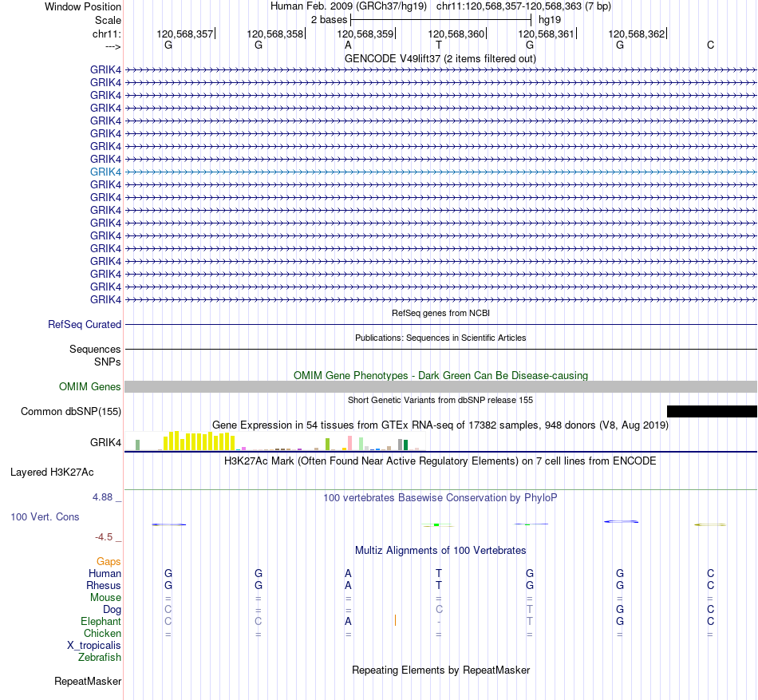Click the black dbSNP variant block

[712, 411]
